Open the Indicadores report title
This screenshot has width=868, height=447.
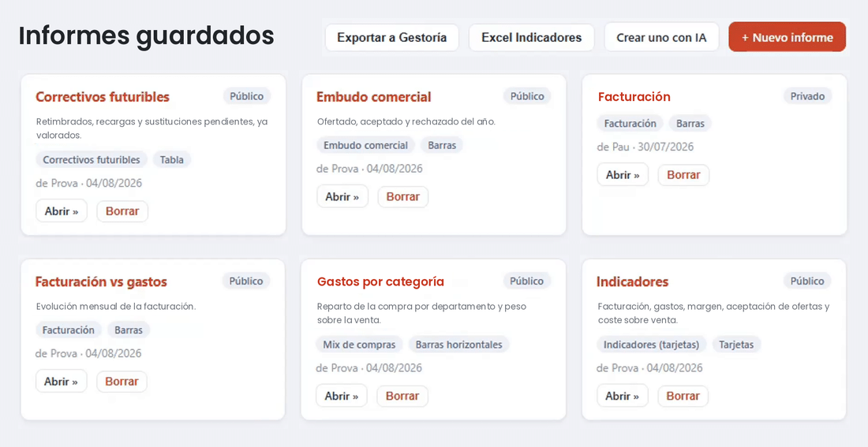coord(632,281)
